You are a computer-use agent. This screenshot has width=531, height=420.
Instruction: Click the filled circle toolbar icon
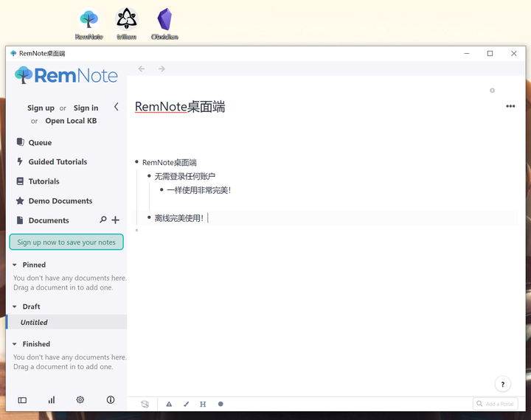coord(221,404)
